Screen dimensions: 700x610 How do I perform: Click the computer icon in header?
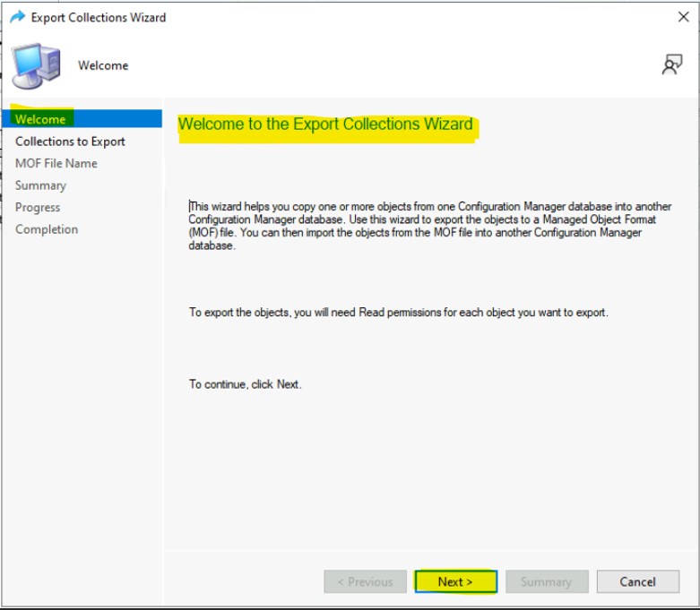pyautogui.click(x=36, y=65)
